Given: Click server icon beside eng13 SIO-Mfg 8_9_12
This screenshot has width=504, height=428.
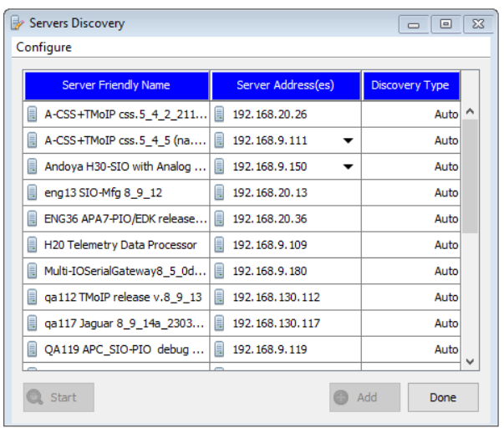Looking at the screenshot, I should click(x=33, y=192).
